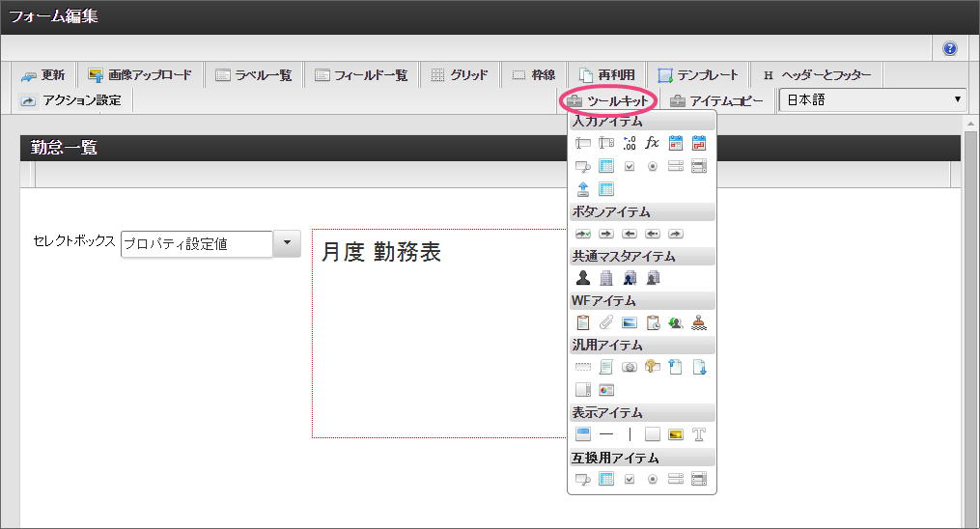Add grid table item in 互換用アイテム section
The height and width of the screenshot is (529, 980).
[605, 479]
